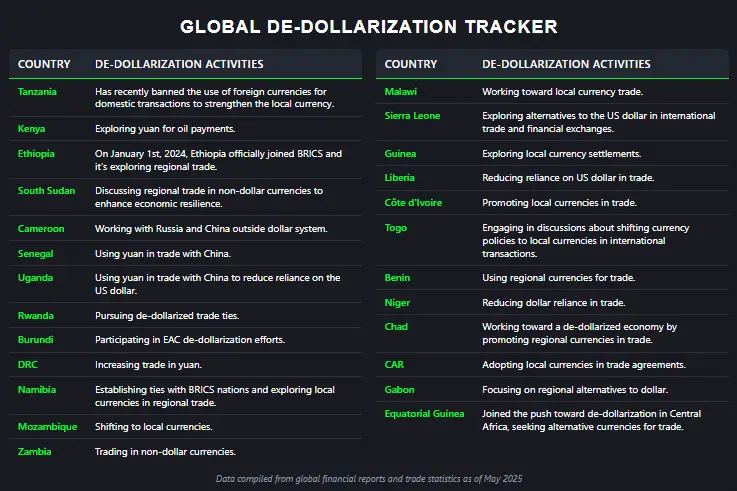The height and width of the screenshot is (491, 737).
Task: Select Malawi in the right table
Action: click(x=400, y=92)
